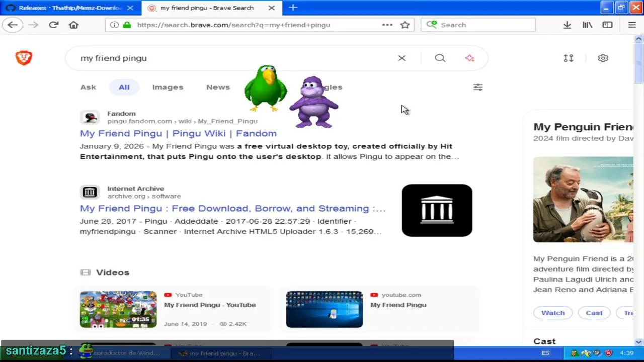Image resolution: width=644 pixels, height=362 pixels.
Task: Click the Watch button for My Penguin Friend
Action: tap(553, 313)
